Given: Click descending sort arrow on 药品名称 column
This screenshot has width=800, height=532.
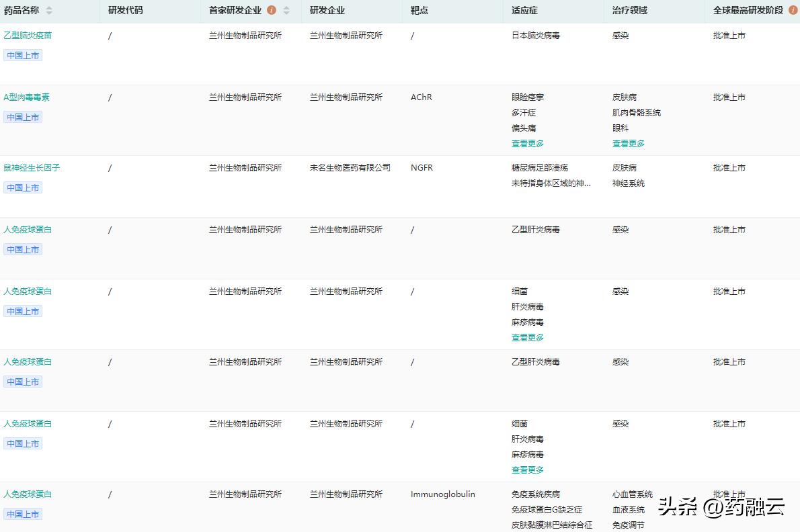Looking at the screenshot, I should pos(49,13).
